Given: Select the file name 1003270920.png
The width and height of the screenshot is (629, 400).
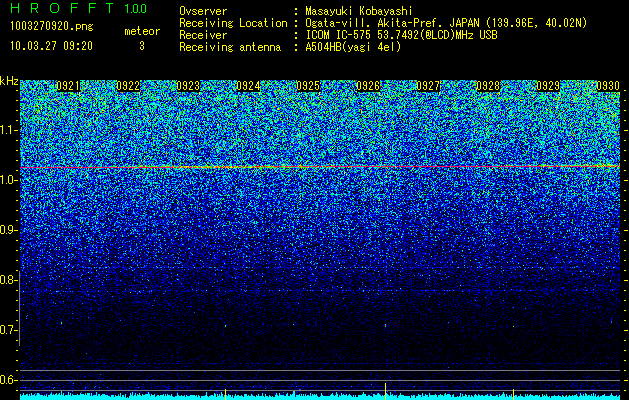Looking at the screenshot, I should point(52,26).
